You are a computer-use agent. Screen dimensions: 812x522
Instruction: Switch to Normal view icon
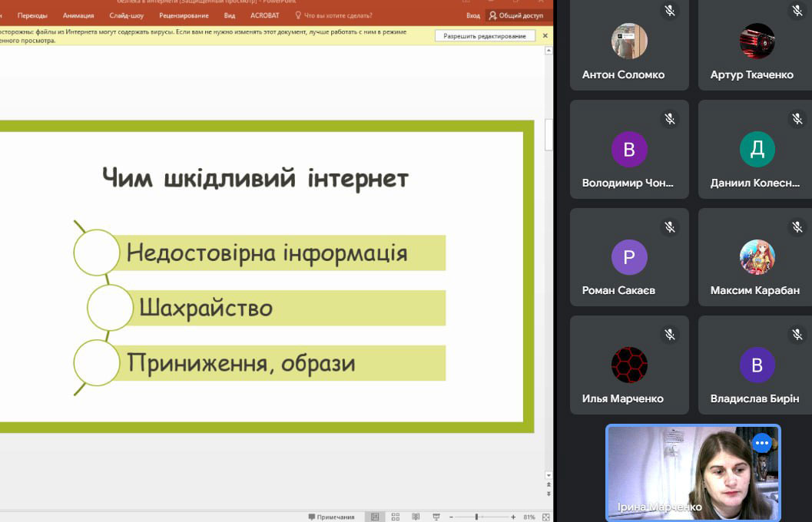coord(375,517)
